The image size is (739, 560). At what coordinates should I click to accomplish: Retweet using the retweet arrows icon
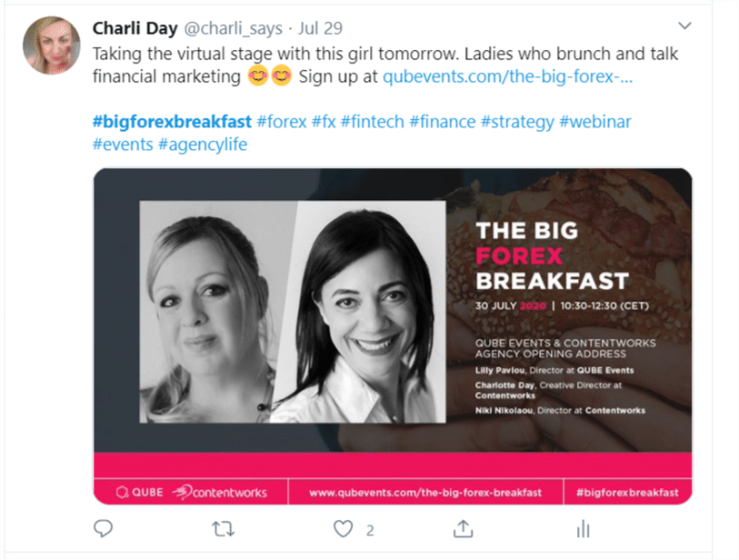tap(223, 529)
